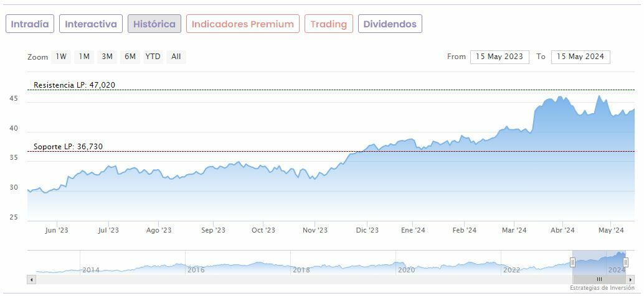The width and height of the screenshot is (644, 296).
Task: Click the navigator scrollbar left arrow
Action: [31, 280]
